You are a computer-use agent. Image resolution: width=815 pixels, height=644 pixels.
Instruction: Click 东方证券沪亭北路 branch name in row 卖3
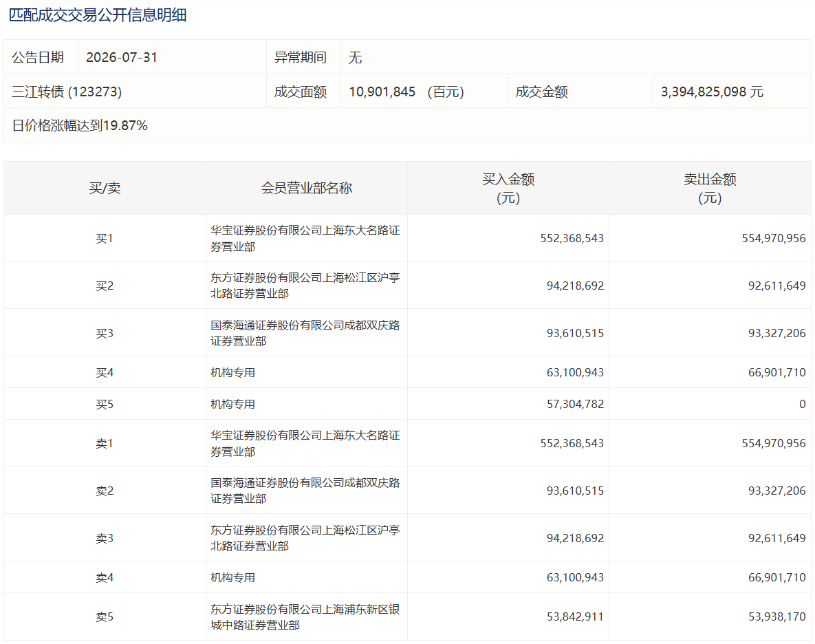click(x=305, y=538)
